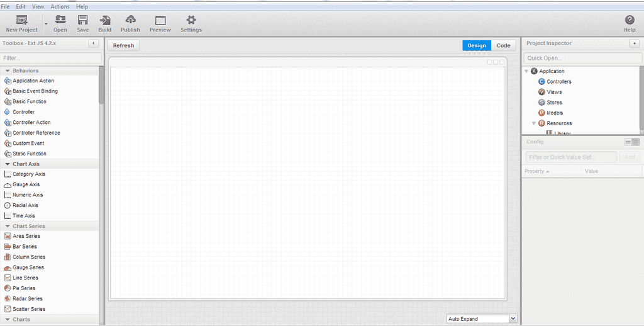Click the Save toolbar icon
This screenshot has width=644, height=326.
pyautogui.click(x=82, y=20)
